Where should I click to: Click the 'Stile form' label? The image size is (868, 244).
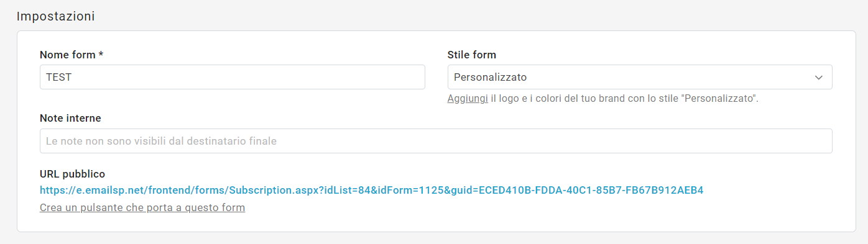472,55
